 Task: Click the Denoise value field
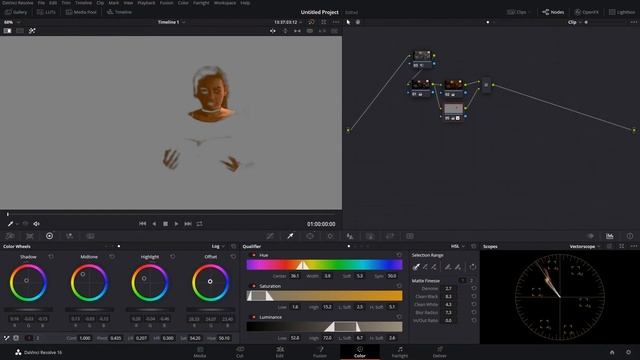(448, 289)
